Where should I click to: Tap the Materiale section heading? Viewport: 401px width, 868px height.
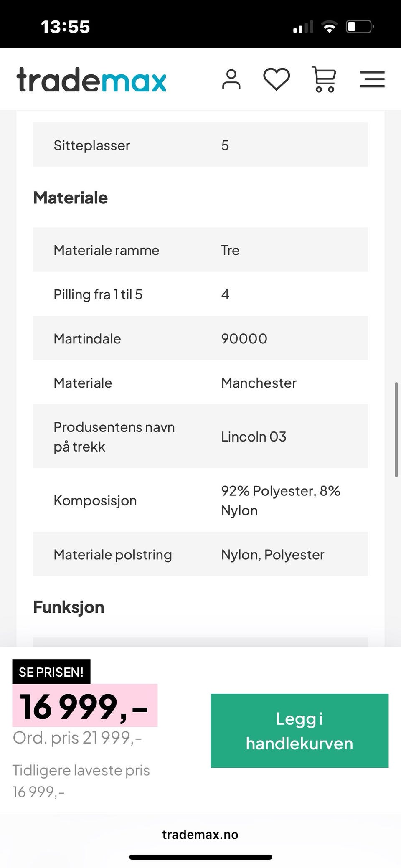coord(70,198)
